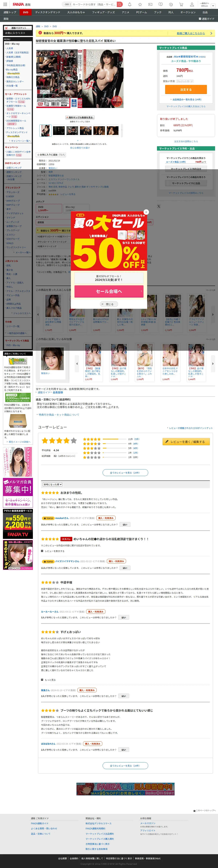Image resolution: width=218 pixels, height=868 pixels.
Task: Open 特典付き商品・セット商品について link
Action: click(x=59, y=415)
